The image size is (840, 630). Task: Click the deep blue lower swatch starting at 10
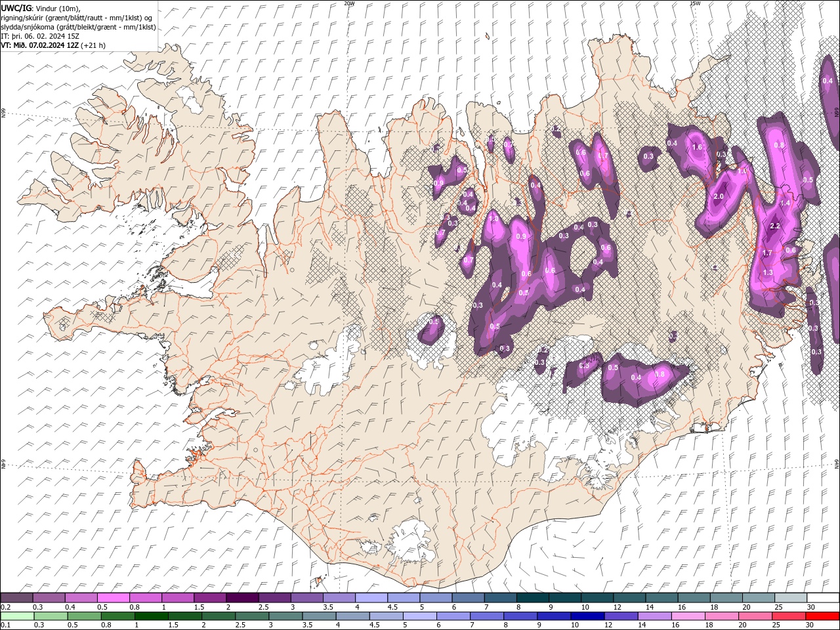pos(587,616)
